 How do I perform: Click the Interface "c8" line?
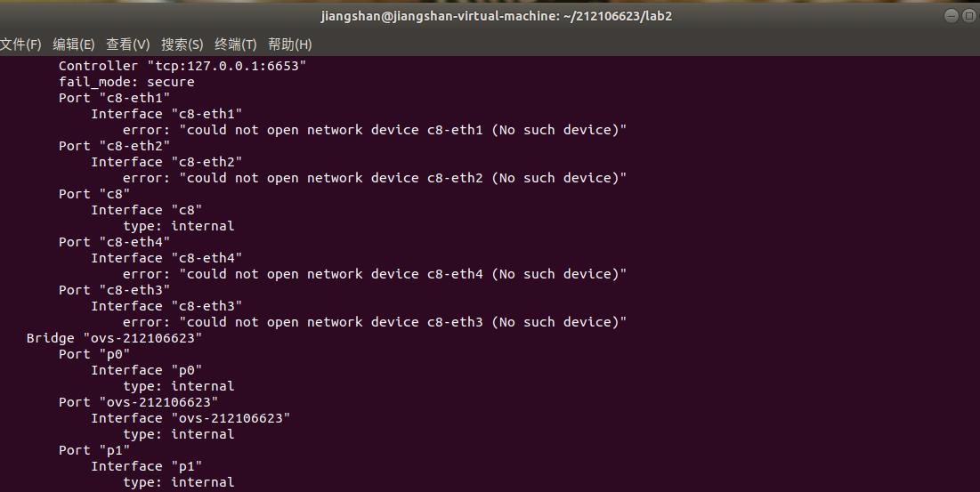point(147,210)
